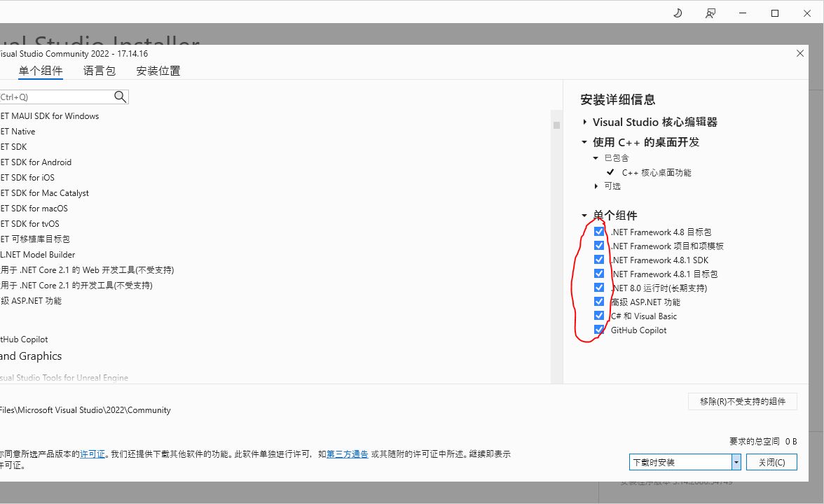Viewport: 824px width, 504px height.
Task: Collapse the 单个组件 section
Action: (584, 216)
